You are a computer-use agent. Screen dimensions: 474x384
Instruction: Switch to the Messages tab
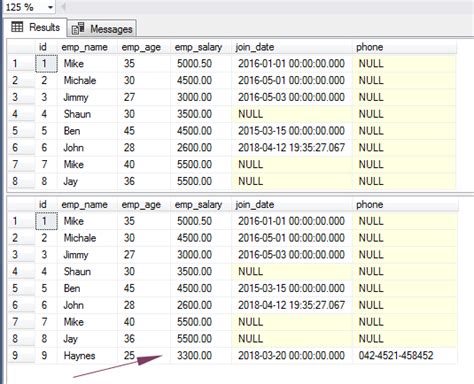tap(102, 29)
